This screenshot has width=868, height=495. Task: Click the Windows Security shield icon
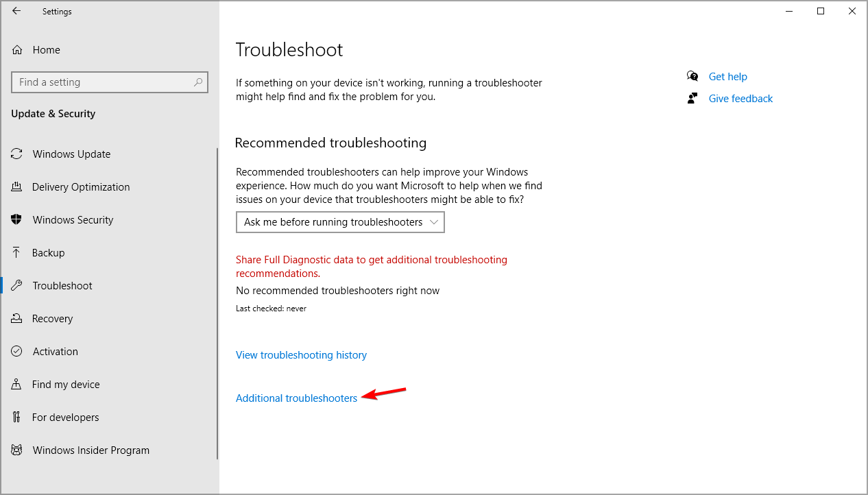[x=17, y=220]
